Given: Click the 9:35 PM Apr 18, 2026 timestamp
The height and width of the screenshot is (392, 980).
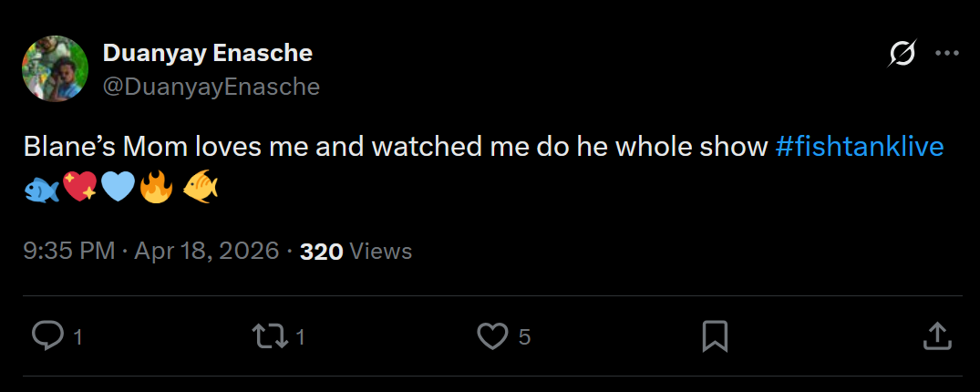Looking at the screenshot, I should (151, 251).
